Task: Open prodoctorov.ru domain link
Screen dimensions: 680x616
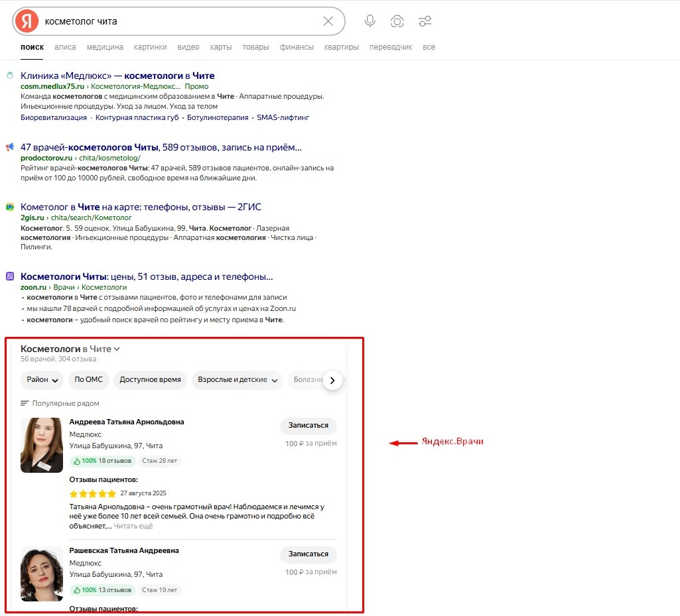Action: [x=46, y=158]
